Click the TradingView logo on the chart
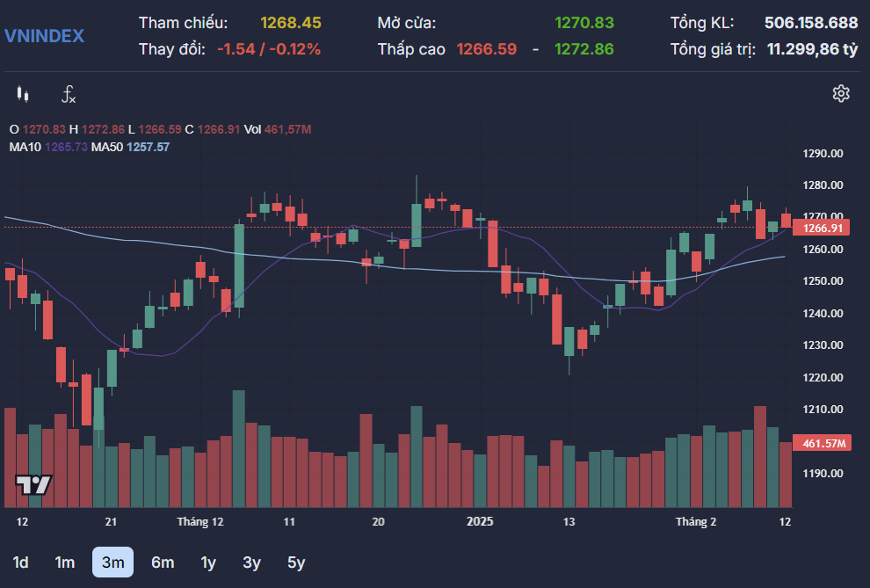The image size is (870, 588). point(34,484)
